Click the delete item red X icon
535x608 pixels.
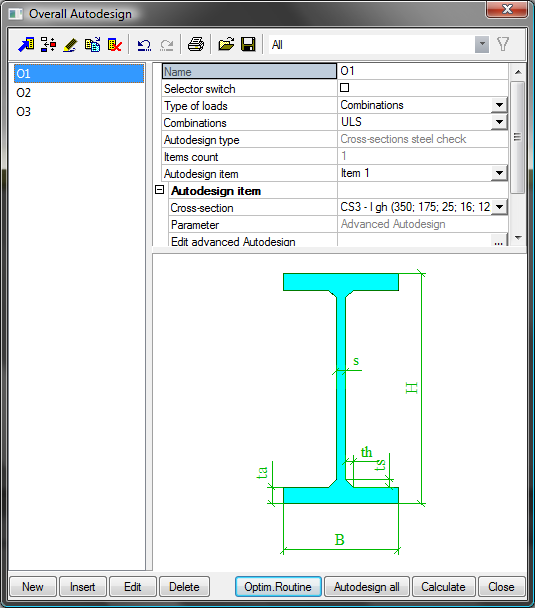click(x=115, y=45)
